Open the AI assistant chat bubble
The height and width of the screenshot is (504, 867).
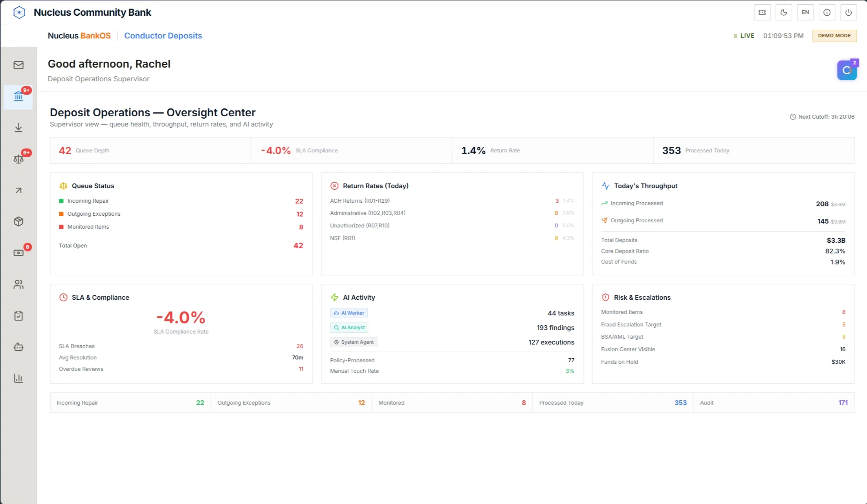pos(847,70)
